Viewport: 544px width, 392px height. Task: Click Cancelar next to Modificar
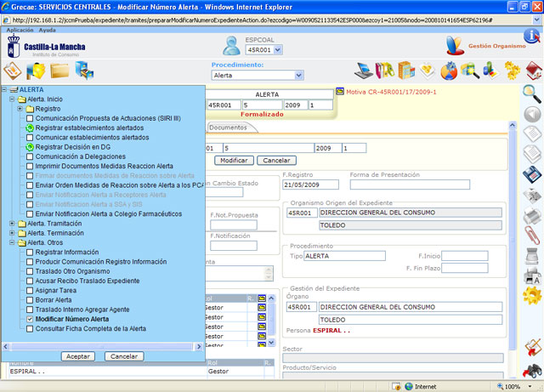click(276, 161)
